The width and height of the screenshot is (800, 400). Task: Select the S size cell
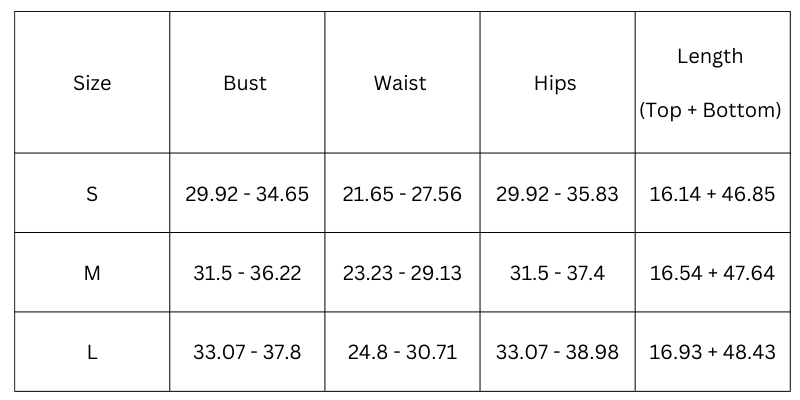pyautogui.click(x=92, y=194)
